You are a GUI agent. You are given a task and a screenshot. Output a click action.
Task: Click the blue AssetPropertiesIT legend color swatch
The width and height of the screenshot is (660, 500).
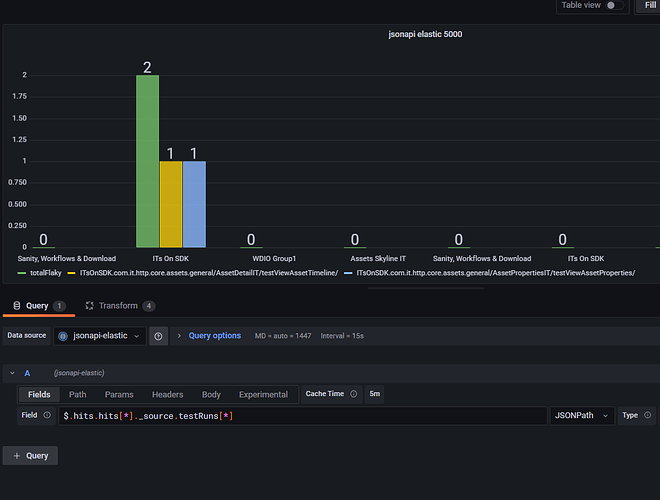[348, 274]
